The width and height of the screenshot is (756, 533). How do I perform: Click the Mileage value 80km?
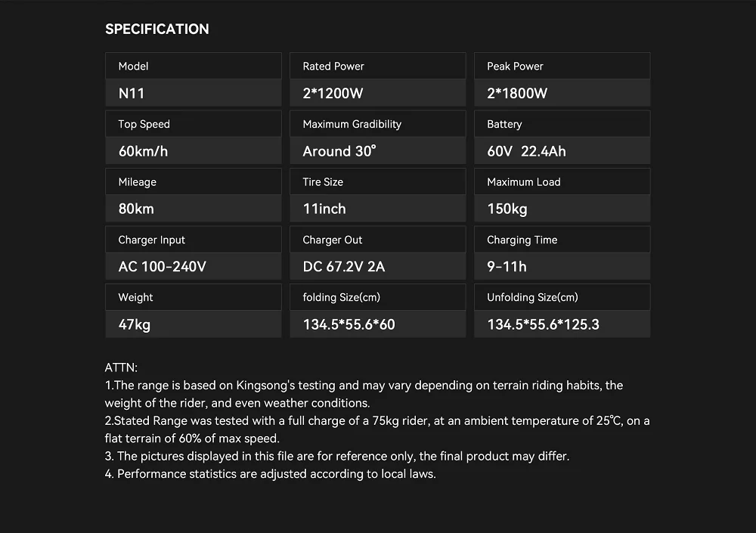136,209
